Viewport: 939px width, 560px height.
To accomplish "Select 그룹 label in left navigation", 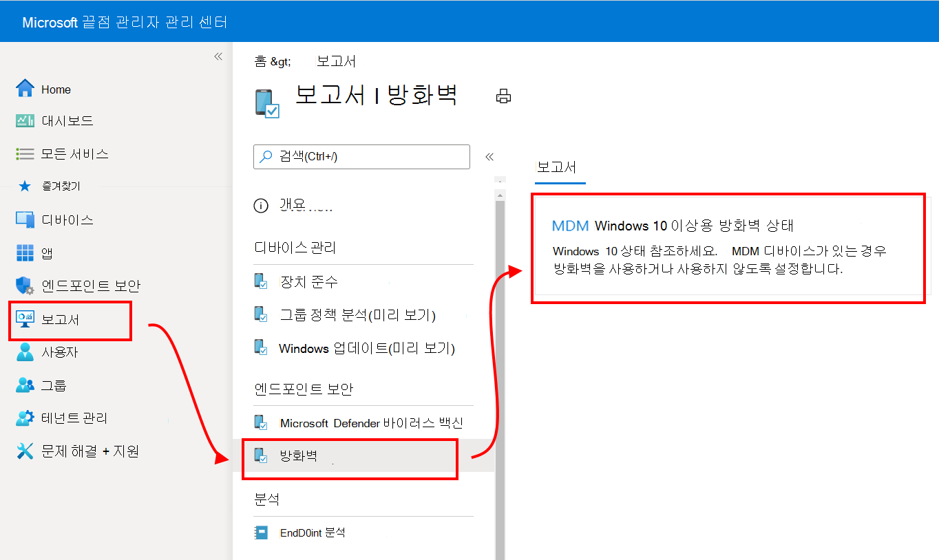I will point(54,385).
